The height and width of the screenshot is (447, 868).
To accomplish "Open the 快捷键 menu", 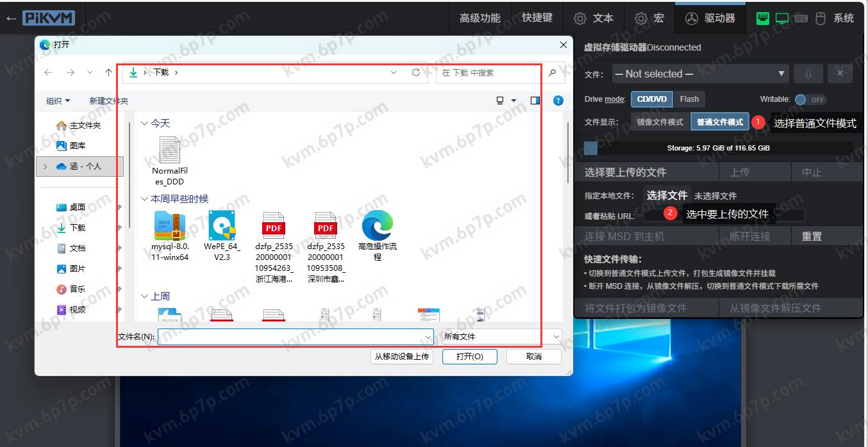I will pos(537,18).
